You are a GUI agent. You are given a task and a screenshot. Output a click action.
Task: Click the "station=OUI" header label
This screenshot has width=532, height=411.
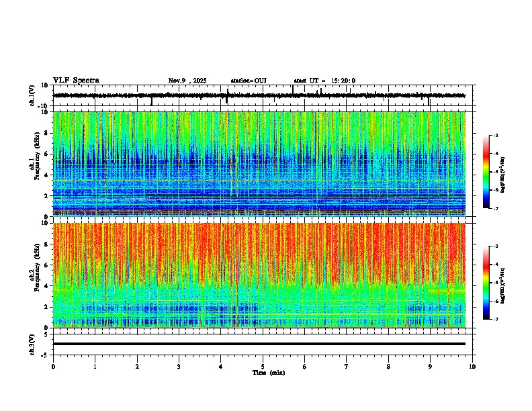click(249, 81)
